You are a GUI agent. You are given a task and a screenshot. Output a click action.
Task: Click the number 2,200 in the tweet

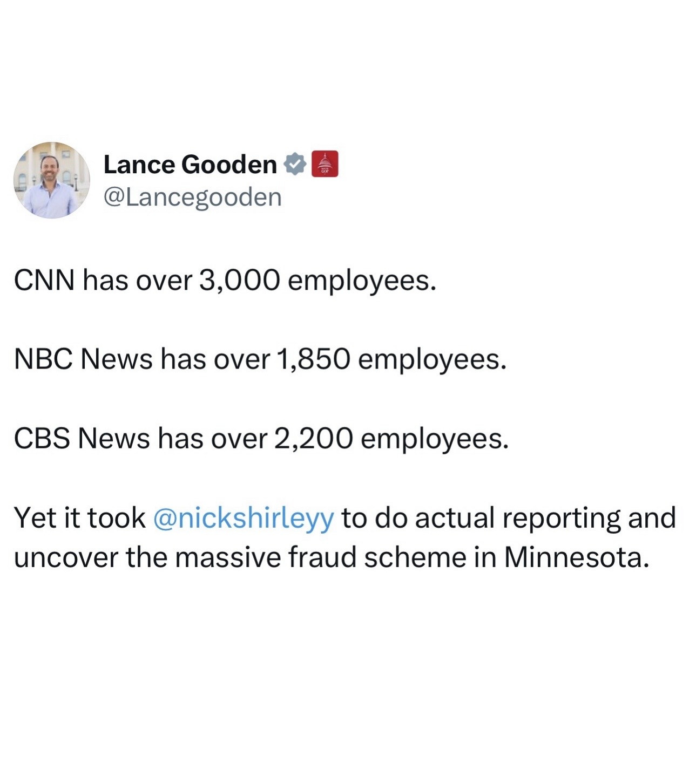[314, 438]
